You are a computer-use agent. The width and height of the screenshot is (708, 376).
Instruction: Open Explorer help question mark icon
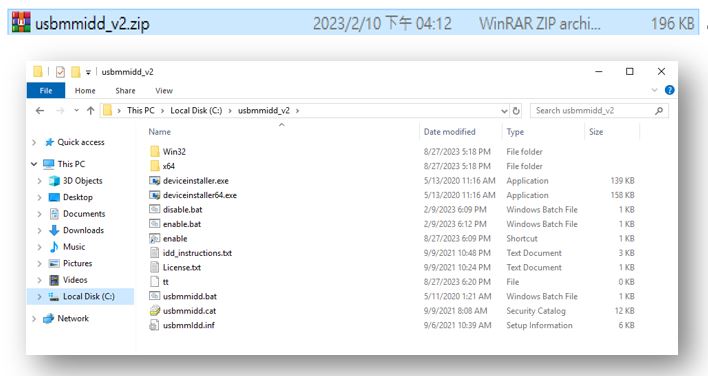(669, 90)
